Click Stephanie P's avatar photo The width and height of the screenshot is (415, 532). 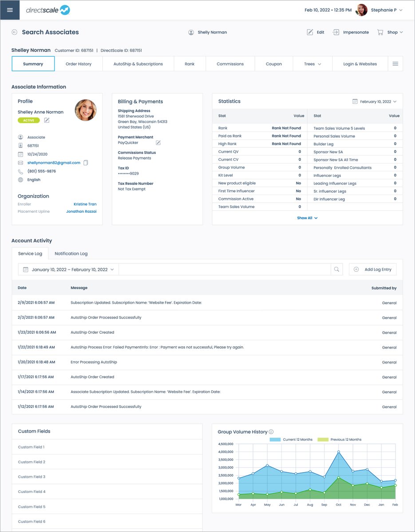362,10
